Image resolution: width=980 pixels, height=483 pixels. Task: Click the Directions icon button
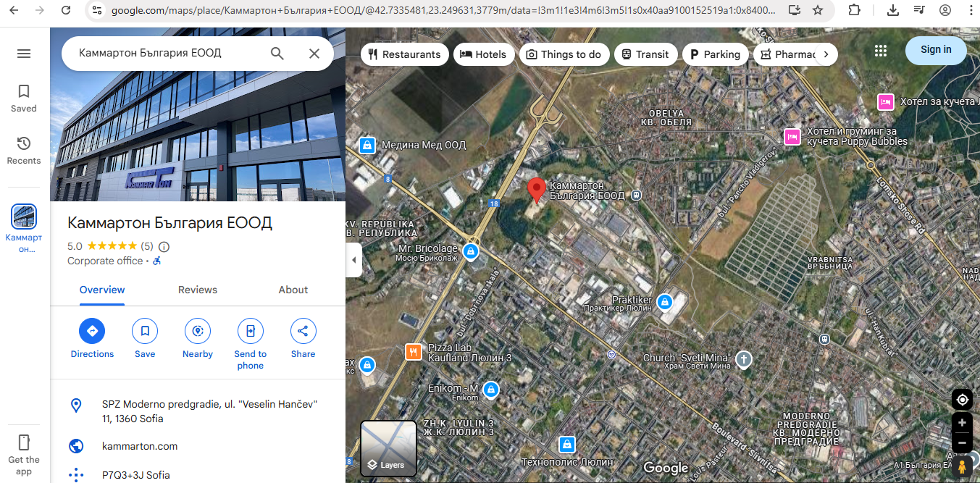92,331
